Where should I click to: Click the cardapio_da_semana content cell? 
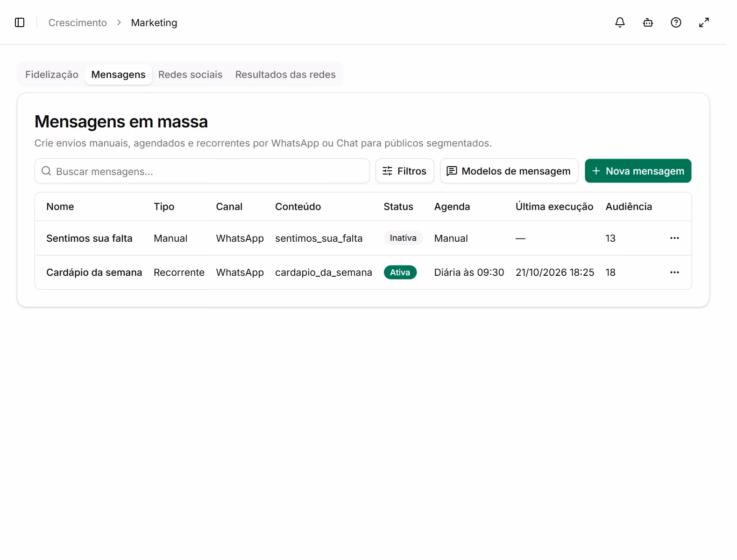pyautogui.click(x=324, y=272)
